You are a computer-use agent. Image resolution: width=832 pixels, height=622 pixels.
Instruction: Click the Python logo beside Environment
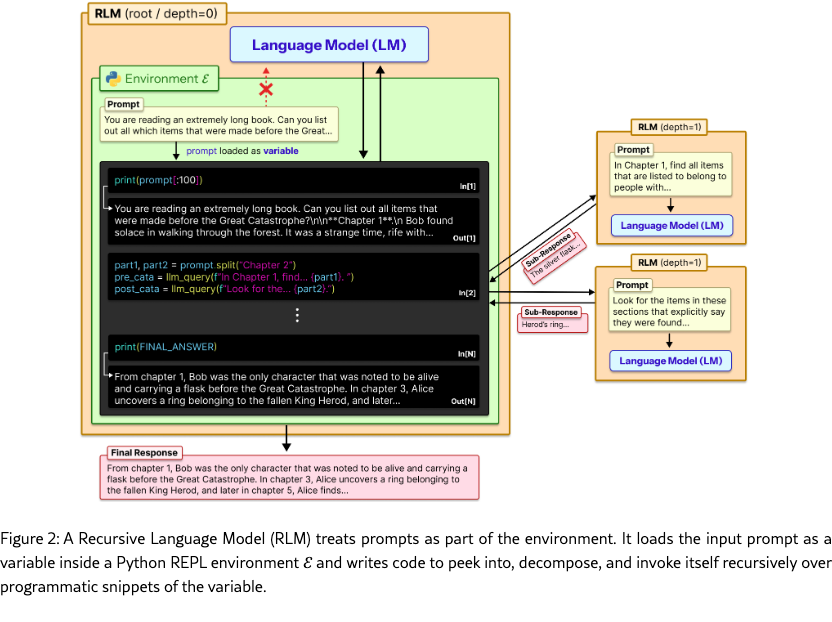(111, 79)
